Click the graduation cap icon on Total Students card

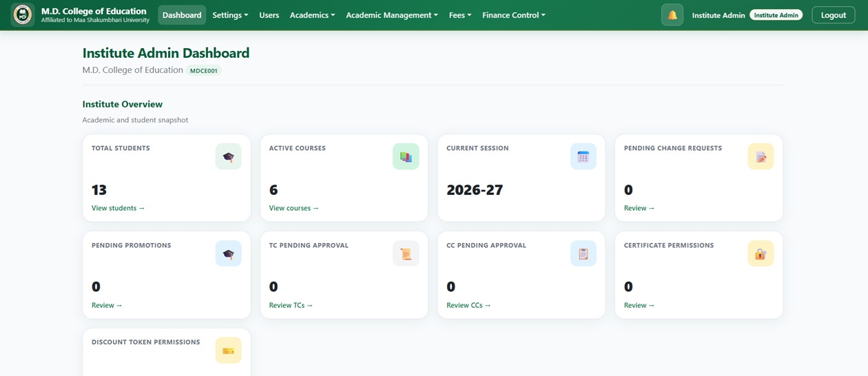point(228,157)
